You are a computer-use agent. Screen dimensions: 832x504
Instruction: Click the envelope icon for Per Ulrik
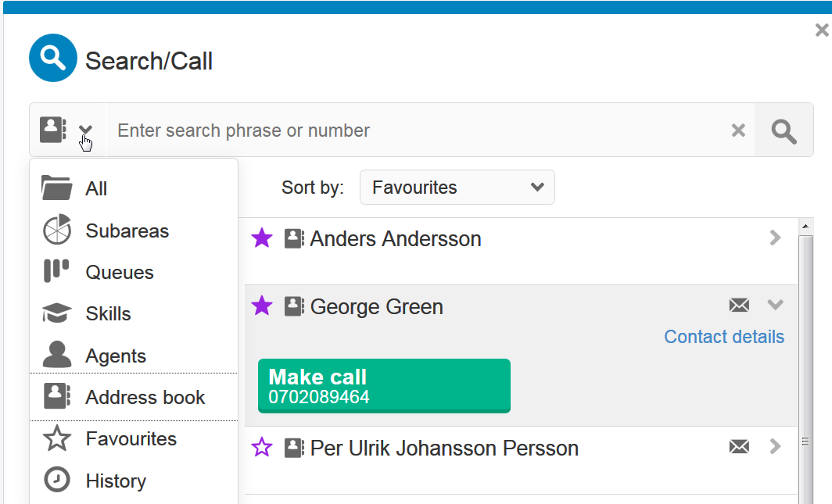click(739, 447)
